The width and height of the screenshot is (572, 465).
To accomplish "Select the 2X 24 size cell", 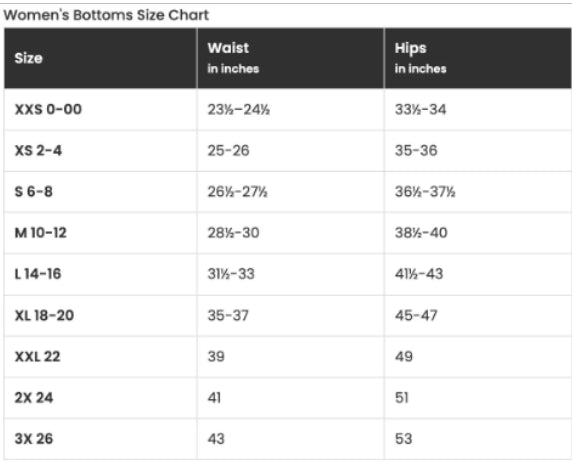I will 100,398.
